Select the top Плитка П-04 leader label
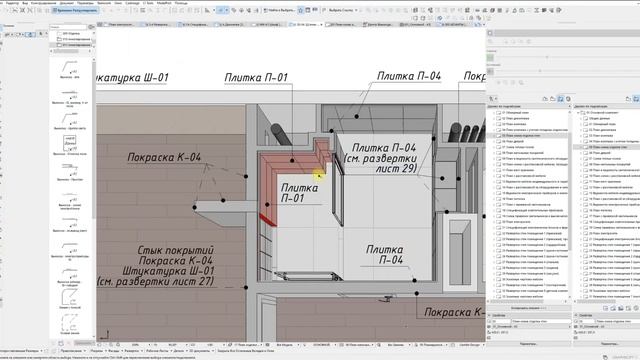Screen dimensions: 640x360 (409, 76)
